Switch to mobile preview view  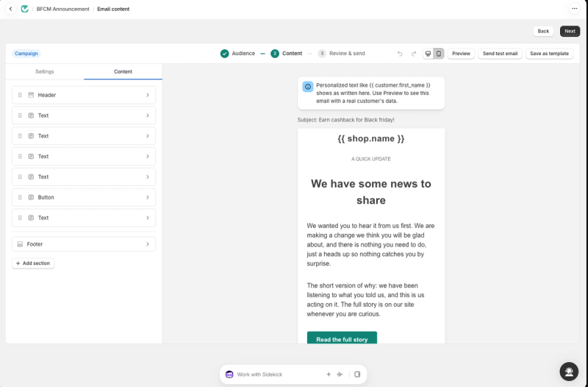(438, 54)
